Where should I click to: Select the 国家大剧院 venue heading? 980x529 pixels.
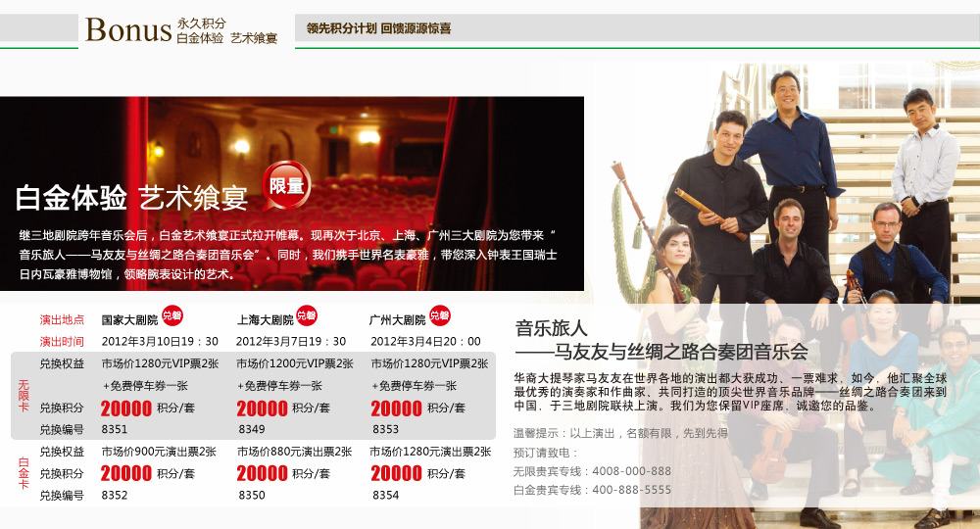click(129, 319)
